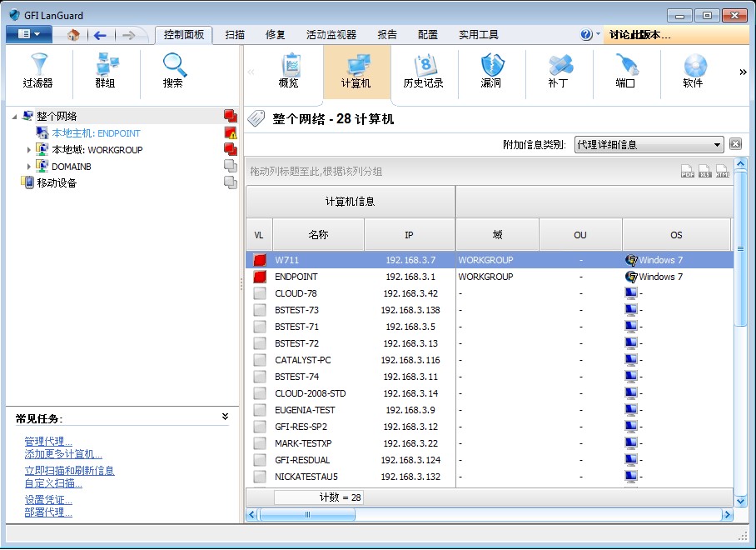Screen dimensions: 756x550
Task: Click the red vulnerability icon for ENDPOINT row
Action: click(x=260, y=277)
